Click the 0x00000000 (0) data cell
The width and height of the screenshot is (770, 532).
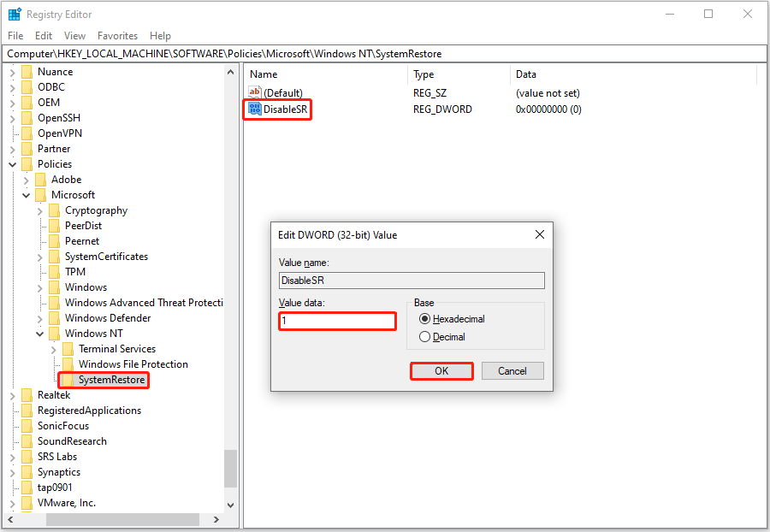[548, 109]
